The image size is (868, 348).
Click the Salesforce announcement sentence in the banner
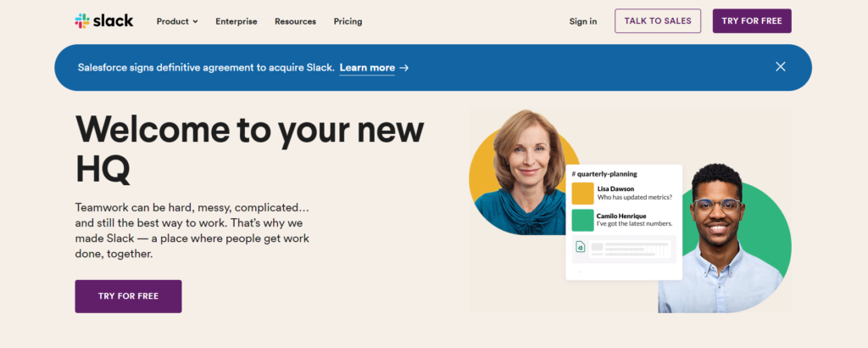206,68
